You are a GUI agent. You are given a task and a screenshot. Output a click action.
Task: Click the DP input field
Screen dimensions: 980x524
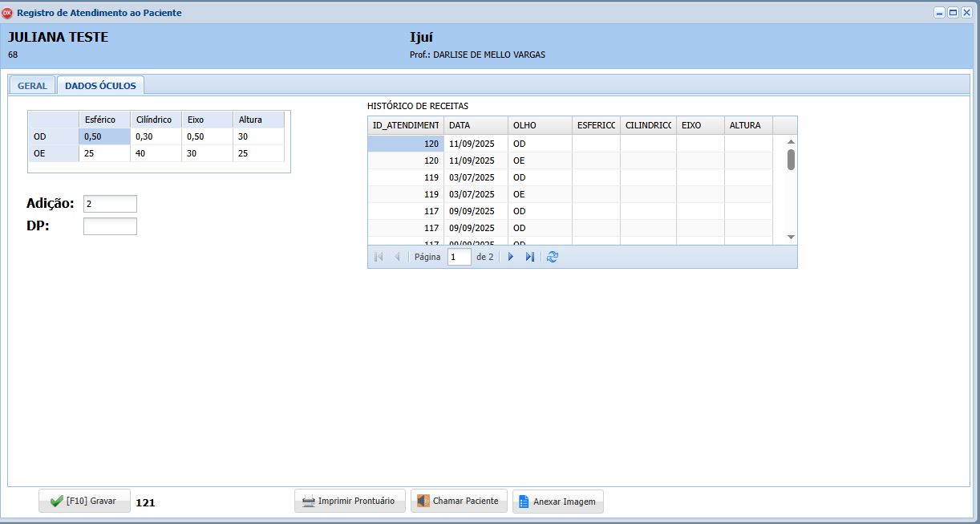click(x=110, y=226)
